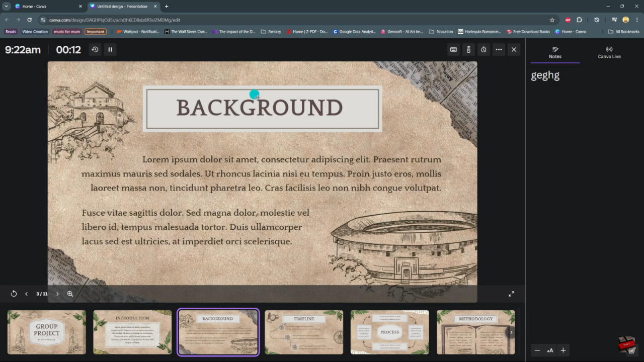Click the 'geghg' notes text
The width and height of the screenshot is (644, 362).
pos(545,75)
